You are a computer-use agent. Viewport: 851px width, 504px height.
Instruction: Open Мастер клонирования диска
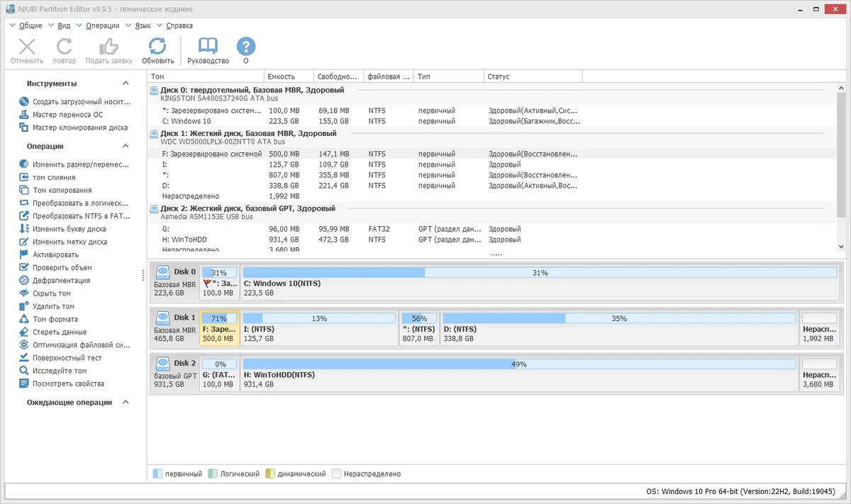point(74,128)
